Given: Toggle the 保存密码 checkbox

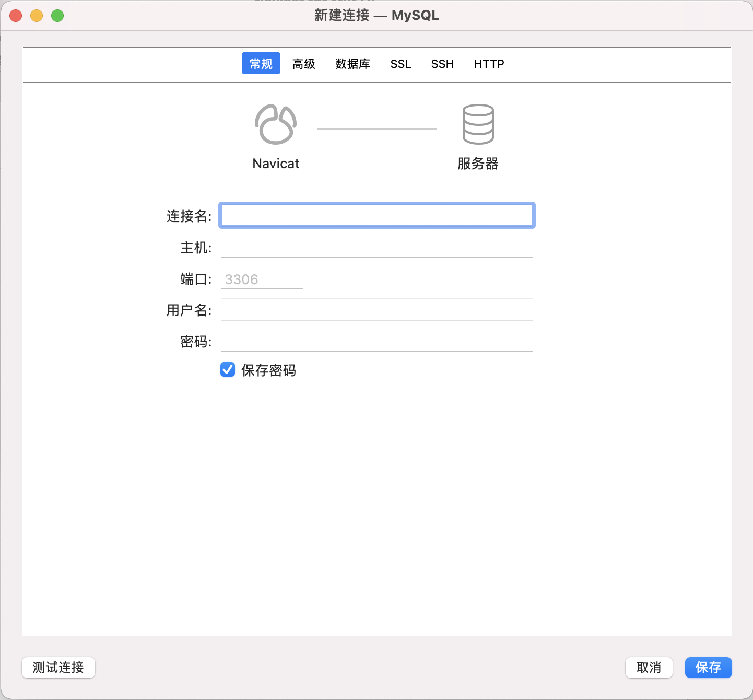Looking at the screenshot, I should (228, 370).
